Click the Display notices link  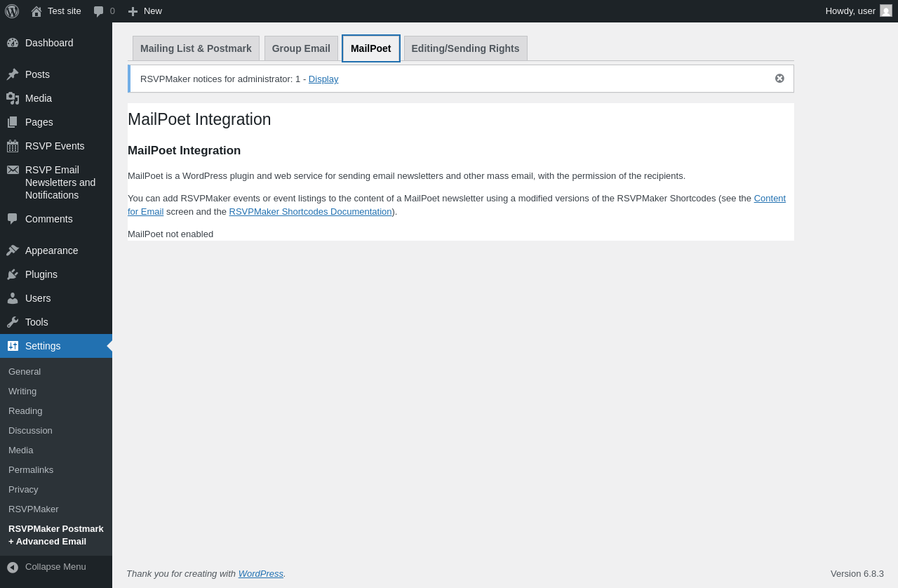[323, 79]
